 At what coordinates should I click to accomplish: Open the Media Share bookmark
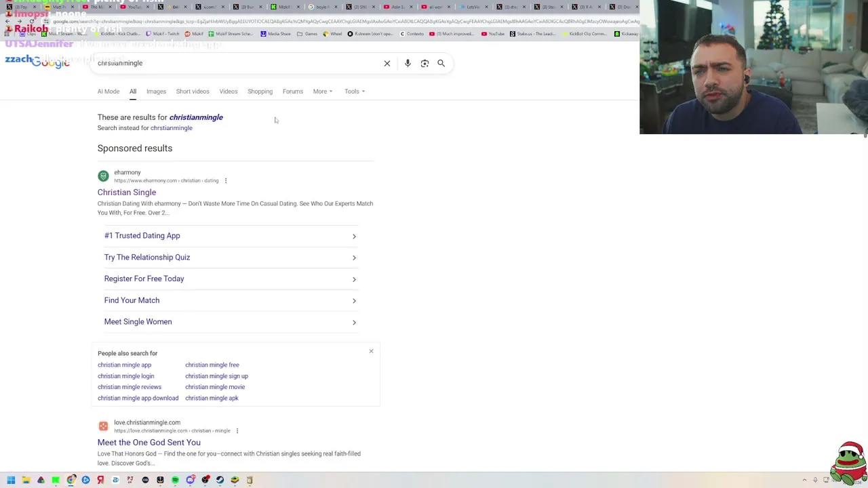(275, 34)
